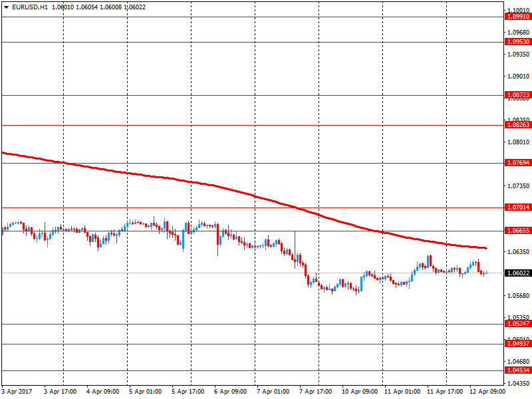Click the 11 Apr 01:00 time label
Screen dimensions: 532x399
click(x=402, y=392)
